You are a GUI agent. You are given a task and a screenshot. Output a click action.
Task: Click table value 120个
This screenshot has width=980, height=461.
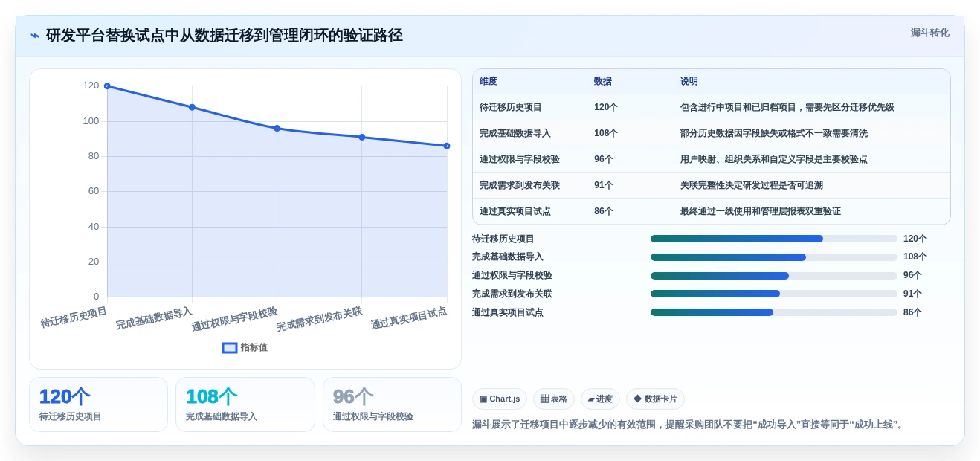point(606,107)
